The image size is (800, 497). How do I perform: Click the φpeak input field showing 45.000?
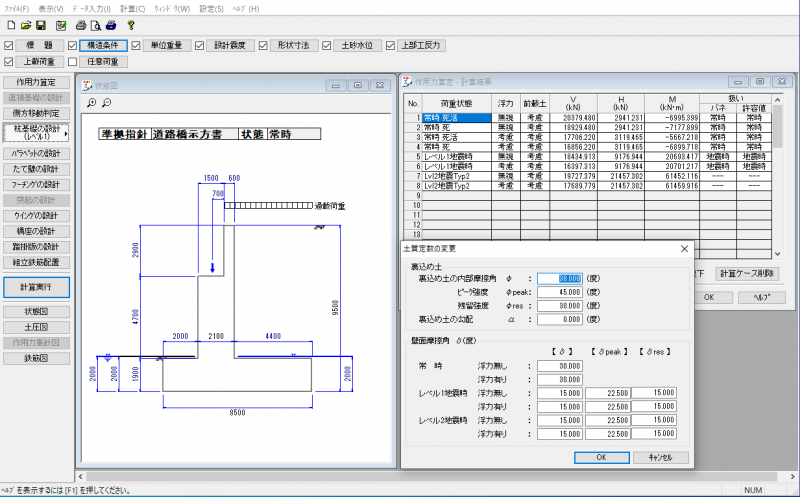tap(560, 292)
